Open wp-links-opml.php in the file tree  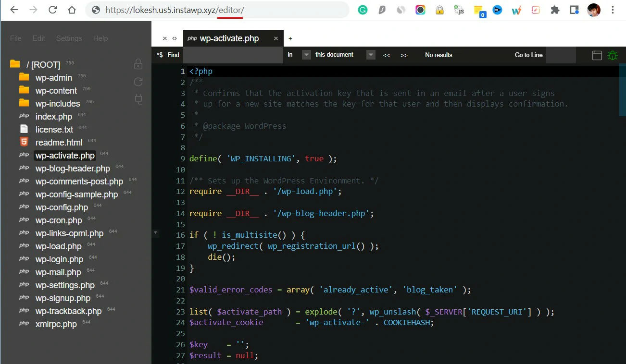point(69,233)
